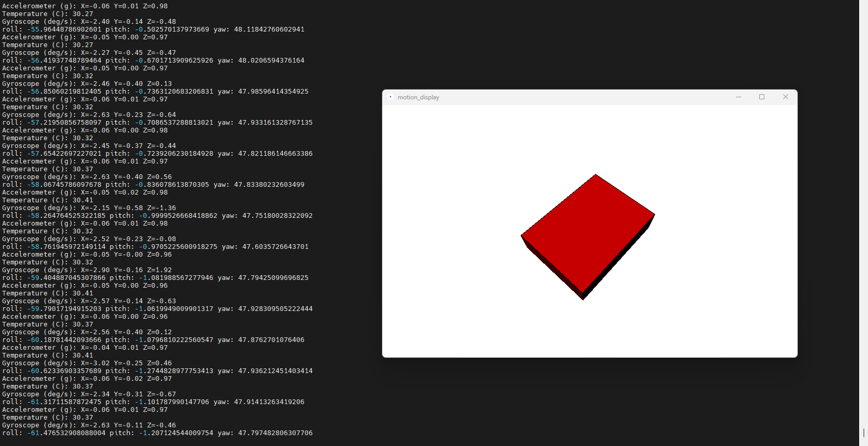Click Gyroscope line 'X=-2.15 Y=-0.58 Z=-1.36'
The width and height of the screenshot is (868, 446).
89,208
